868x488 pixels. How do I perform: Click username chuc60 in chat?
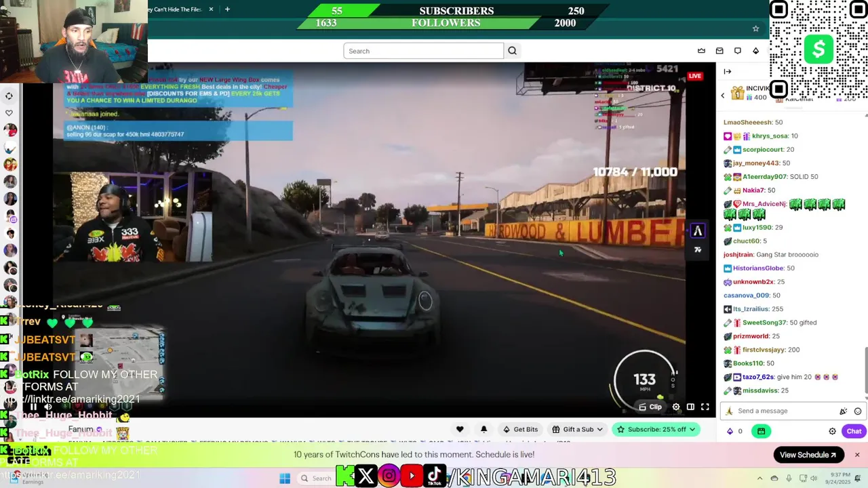746,241
